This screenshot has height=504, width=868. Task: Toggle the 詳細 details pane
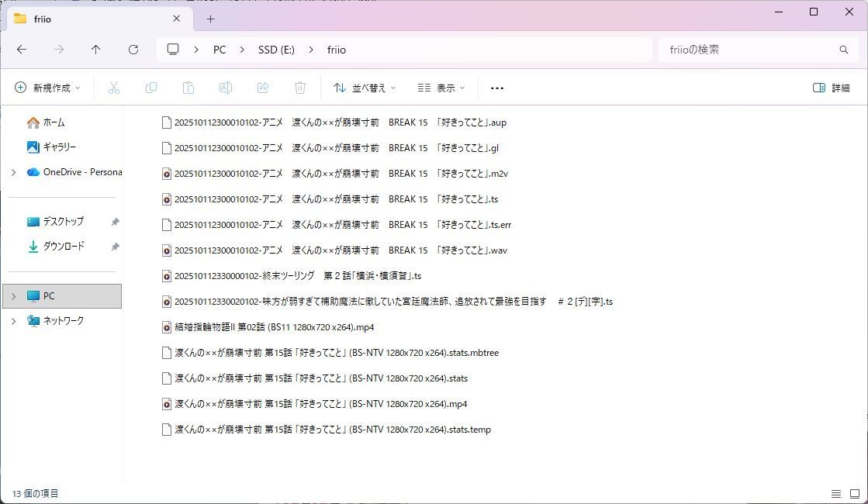tap(831, 88)
